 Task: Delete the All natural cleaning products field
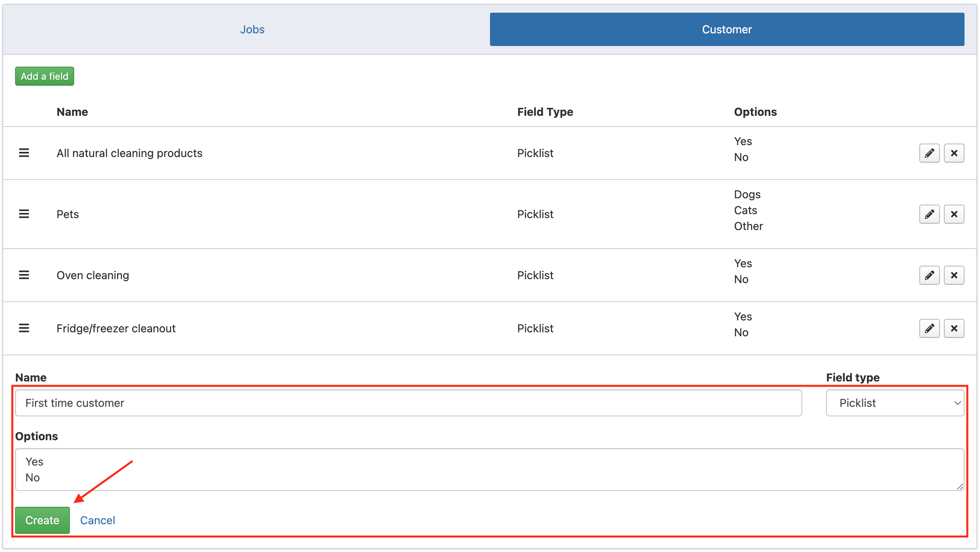(x=953, y=153)
